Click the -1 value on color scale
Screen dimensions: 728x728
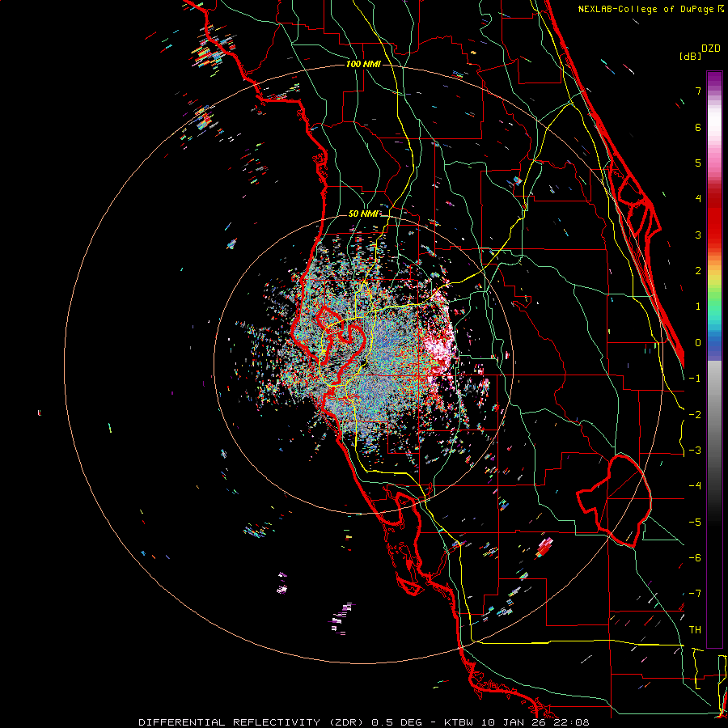click(x=695, y=379)
